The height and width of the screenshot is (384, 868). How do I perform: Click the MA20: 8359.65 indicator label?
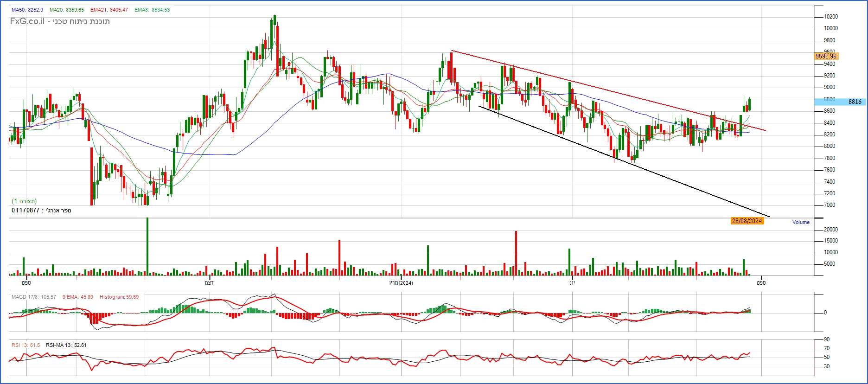(x=67, y=10)
